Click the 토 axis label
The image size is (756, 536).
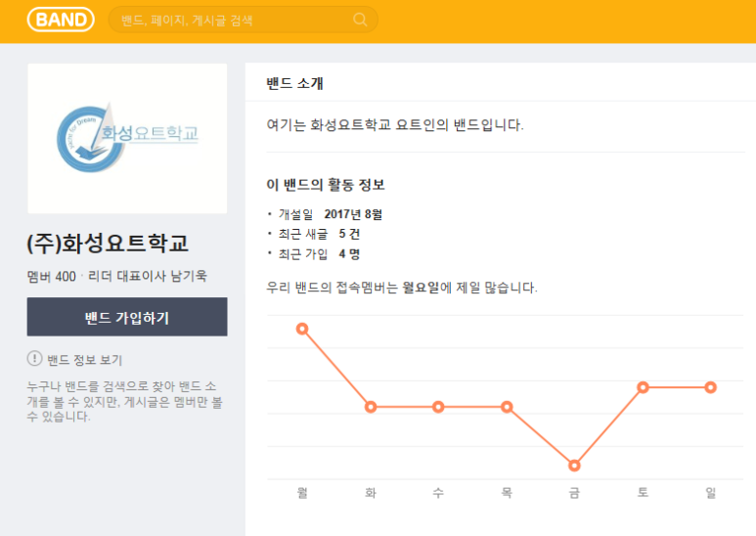(x=643, y=493)
